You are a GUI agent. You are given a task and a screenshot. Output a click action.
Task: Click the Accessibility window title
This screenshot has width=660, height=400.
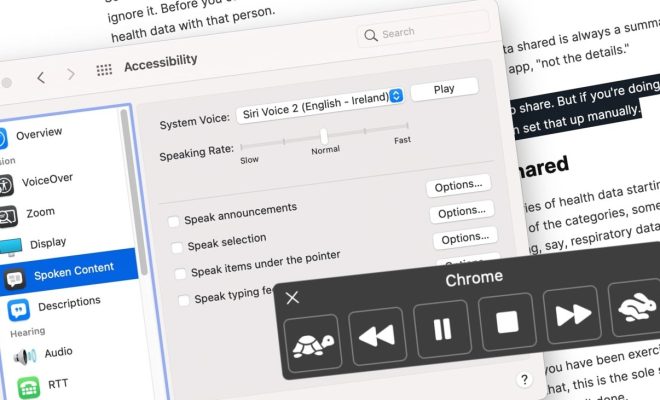[161, 63]
